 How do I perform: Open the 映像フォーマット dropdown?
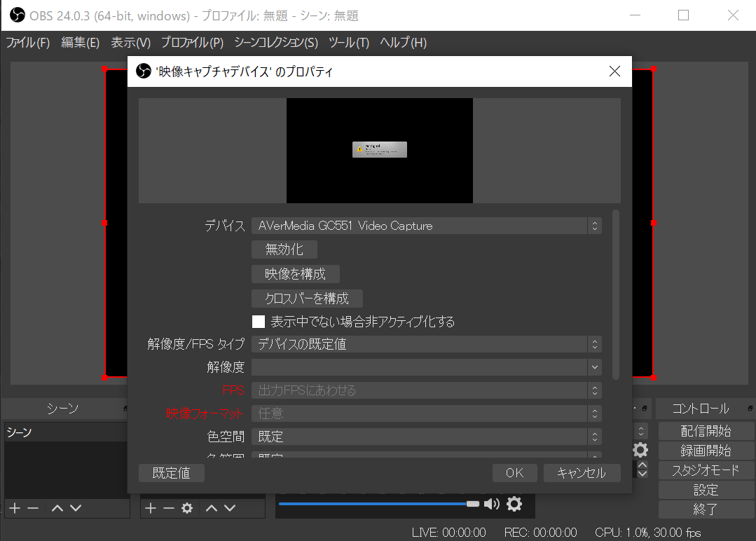(426, 413)
